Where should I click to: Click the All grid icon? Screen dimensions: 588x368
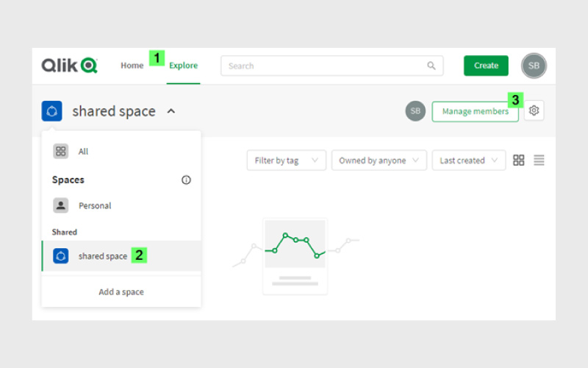[x=61, y=152]
